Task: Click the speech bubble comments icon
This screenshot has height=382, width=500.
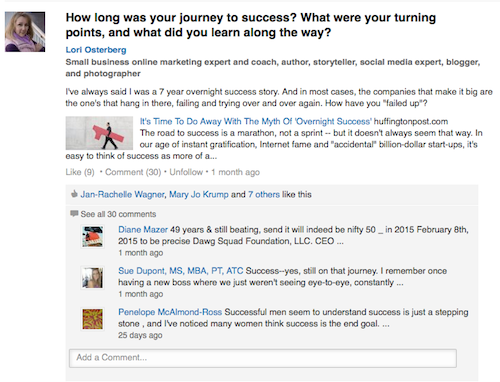Action: point(74,214)
